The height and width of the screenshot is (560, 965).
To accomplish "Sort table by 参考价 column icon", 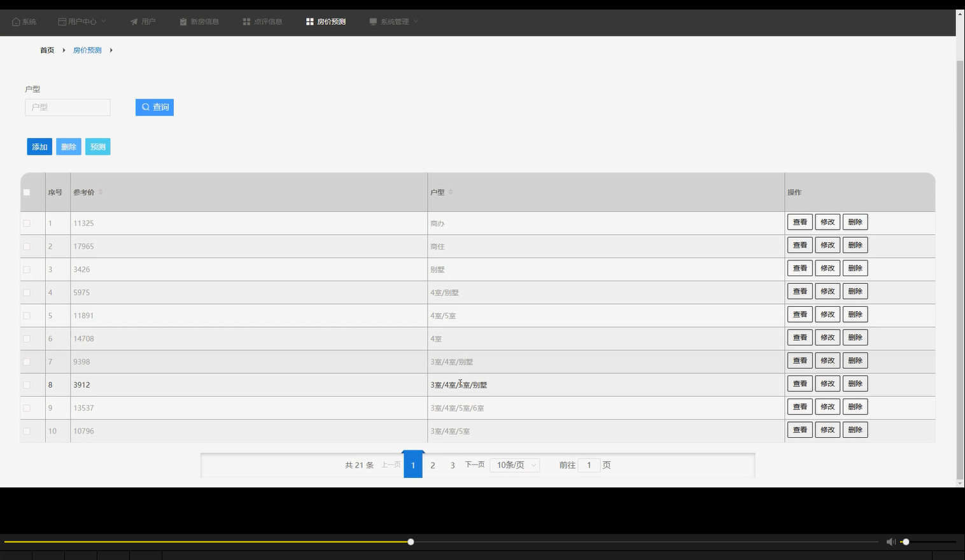I will click(101, 192).
